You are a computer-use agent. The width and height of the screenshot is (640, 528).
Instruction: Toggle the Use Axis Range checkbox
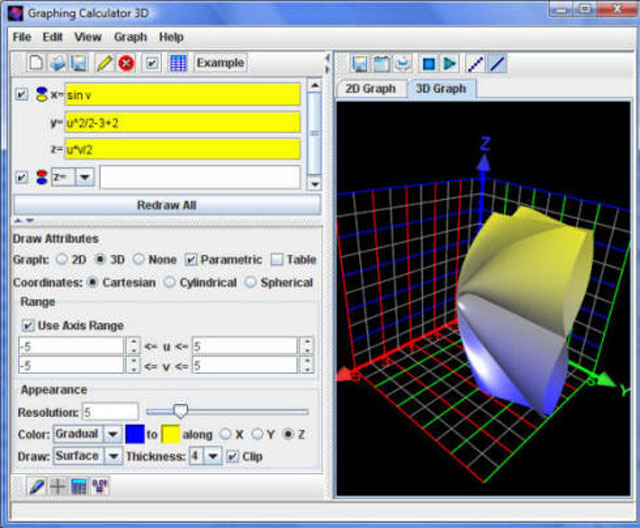[x=27, y=325]
